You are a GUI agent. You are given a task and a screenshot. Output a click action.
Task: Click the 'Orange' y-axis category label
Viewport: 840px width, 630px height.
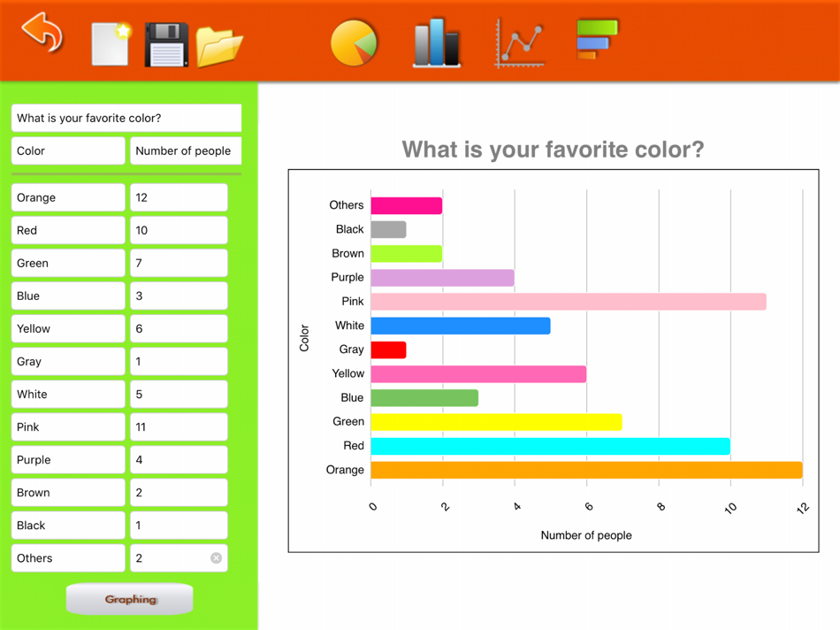click(345, 470)
